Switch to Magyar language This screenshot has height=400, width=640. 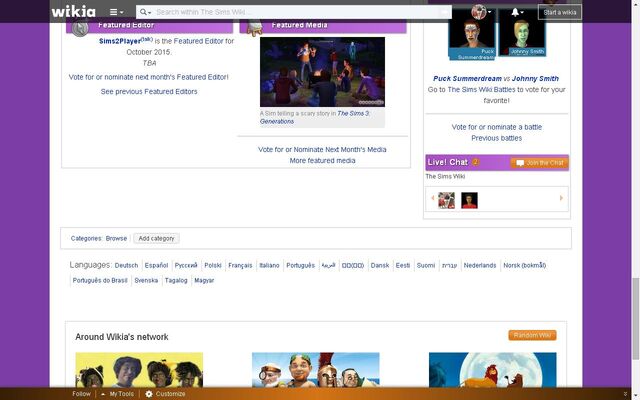204,280
